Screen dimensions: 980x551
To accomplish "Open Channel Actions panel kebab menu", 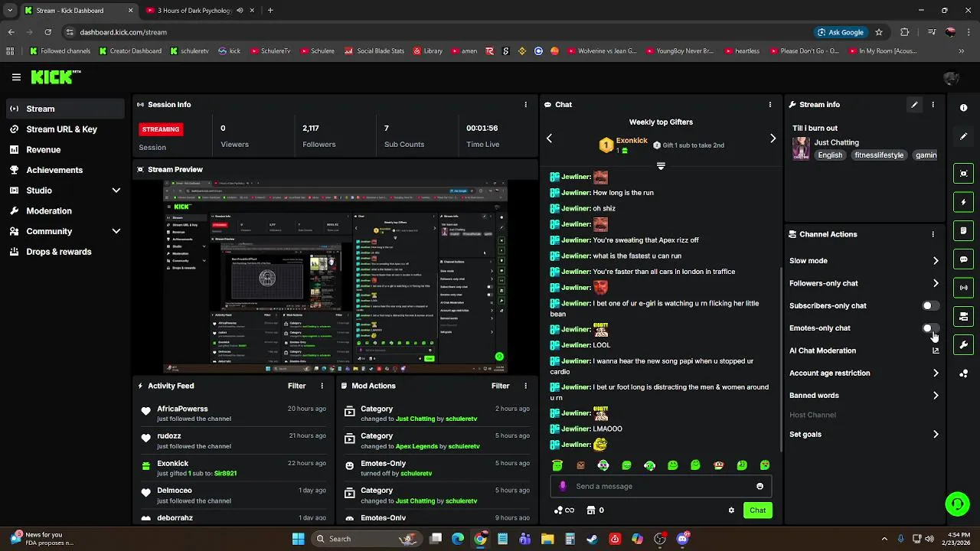I will coord(933,234).
